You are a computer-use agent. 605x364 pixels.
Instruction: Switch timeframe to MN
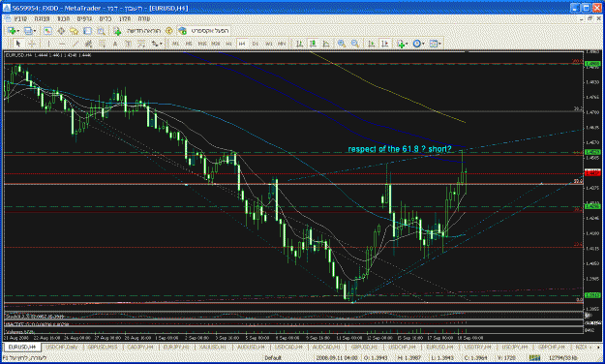[282, 44]
